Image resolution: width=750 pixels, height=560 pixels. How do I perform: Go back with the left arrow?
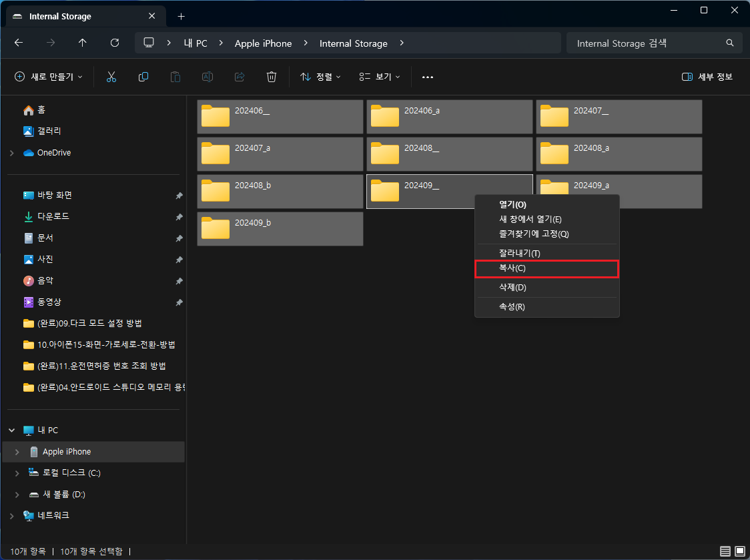click(19, 43)
